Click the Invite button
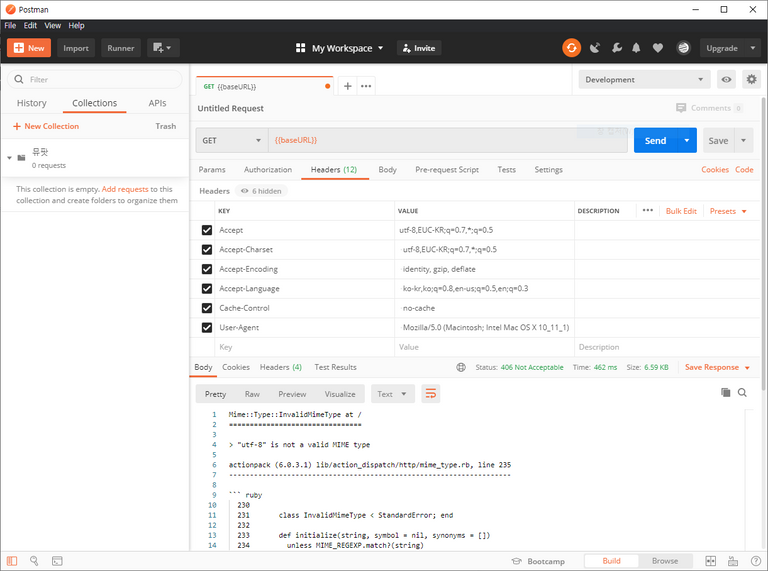This screenshot has height=571, width=768. (419, 48)
